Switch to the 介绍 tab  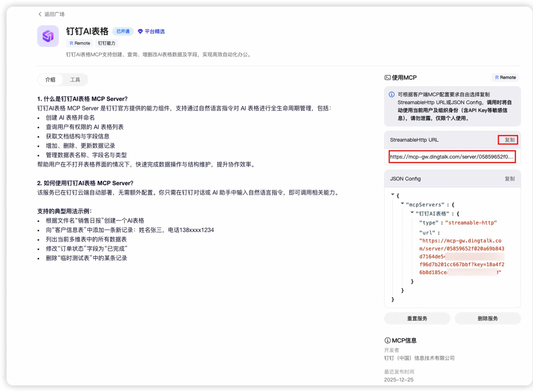[x=50, y=80]
